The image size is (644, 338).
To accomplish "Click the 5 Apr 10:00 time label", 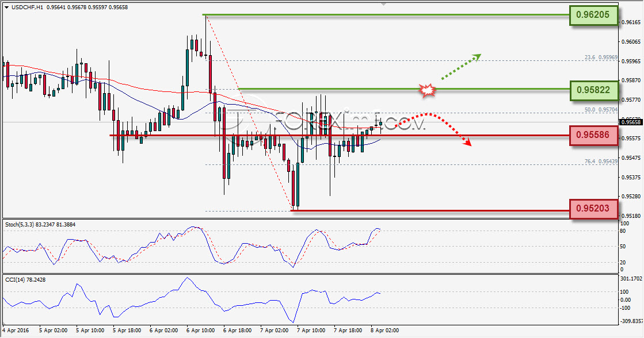I will click(x=90, y=330).
